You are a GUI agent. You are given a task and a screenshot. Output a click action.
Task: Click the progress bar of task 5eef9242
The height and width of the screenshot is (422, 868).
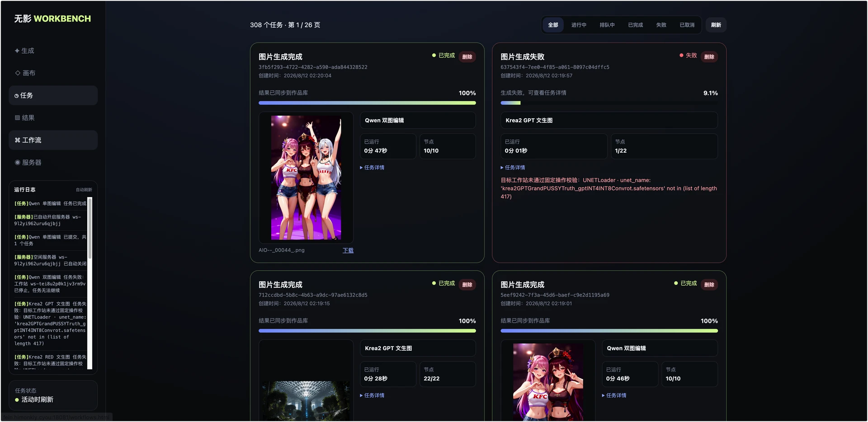click(609, 331)
